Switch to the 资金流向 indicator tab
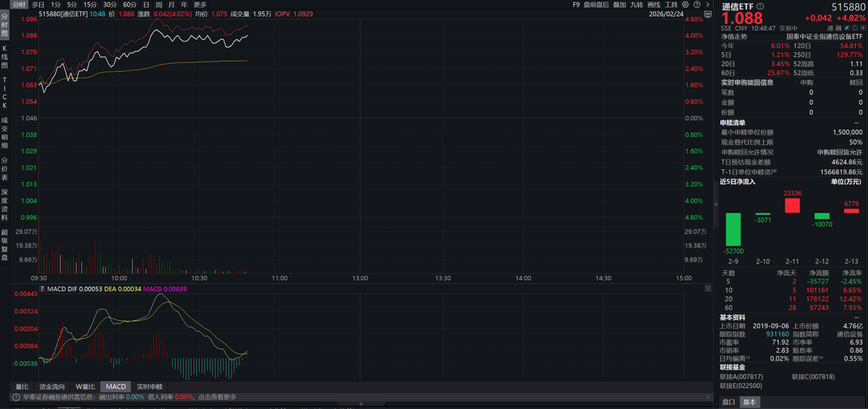The width and height of the screenshot is (868, 409). click(x=51, y=387)
